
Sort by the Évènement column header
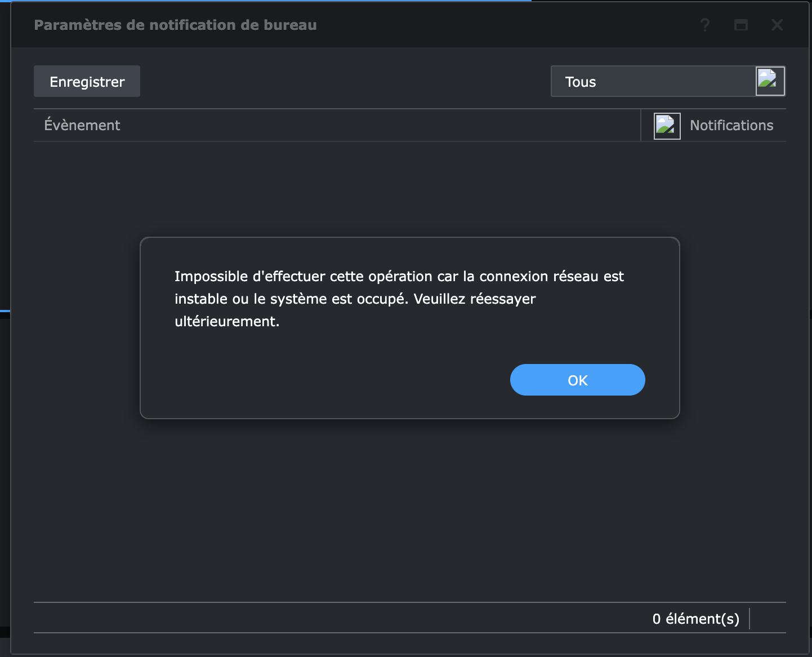point(82,125)
